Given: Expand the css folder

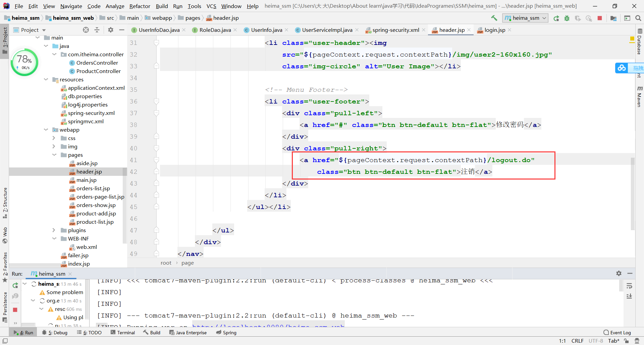Looking at the screenshot, I should tap(54, 138).
